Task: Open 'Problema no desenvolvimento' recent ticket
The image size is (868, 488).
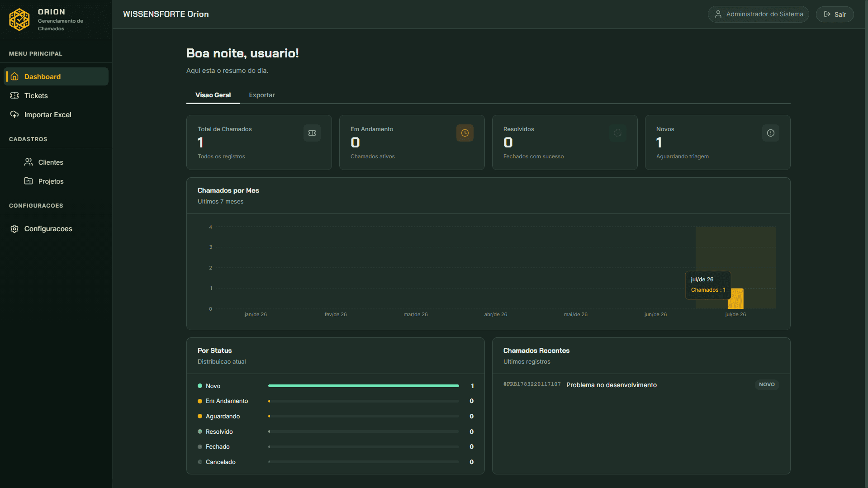Action: coord(612,385)
